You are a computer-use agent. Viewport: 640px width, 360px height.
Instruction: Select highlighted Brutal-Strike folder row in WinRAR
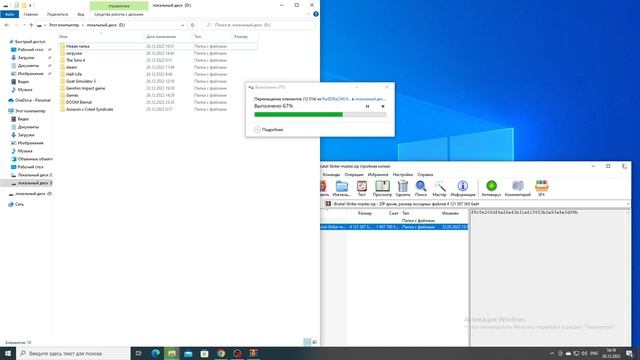point(394,227)
